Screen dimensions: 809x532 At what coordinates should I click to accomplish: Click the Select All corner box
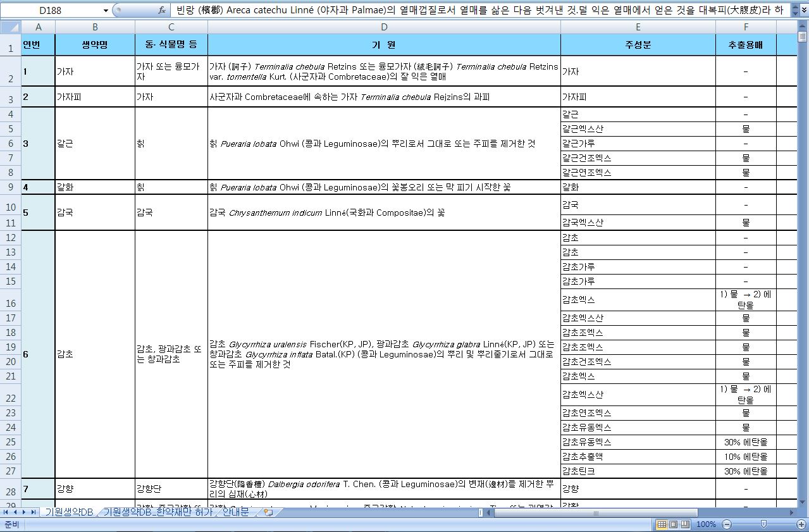click(11, 27)
